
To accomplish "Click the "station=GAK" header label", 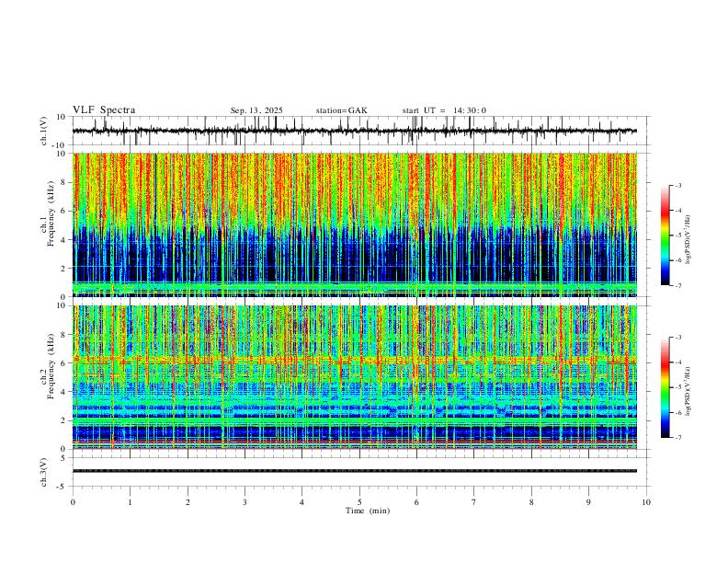I will click(x=341, y=110).
